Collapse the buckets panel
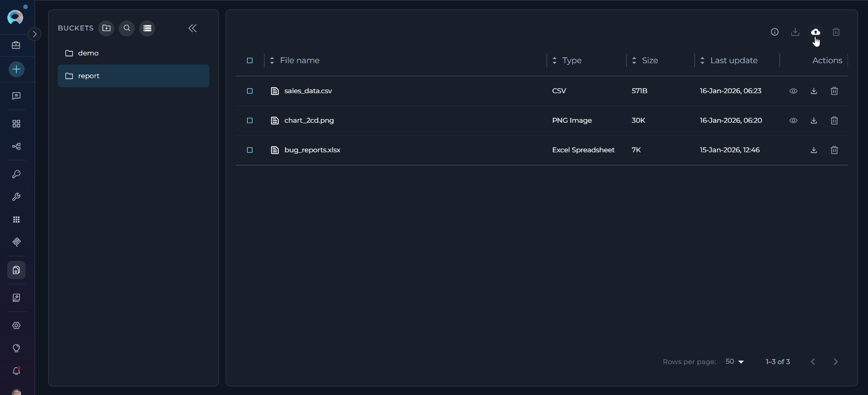 [x=192, y=28]
